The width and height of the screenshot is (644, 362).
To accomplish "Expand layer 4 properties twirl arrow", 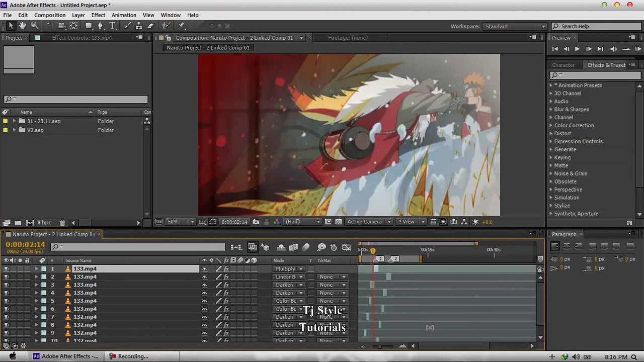I will coord(36,293).
